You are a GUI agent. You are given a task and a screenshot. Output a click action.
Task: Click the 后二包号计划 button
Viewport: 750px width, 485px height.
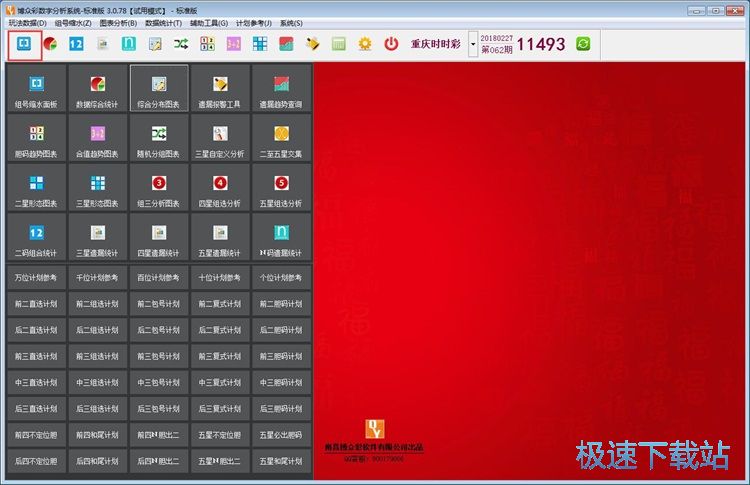159,330
